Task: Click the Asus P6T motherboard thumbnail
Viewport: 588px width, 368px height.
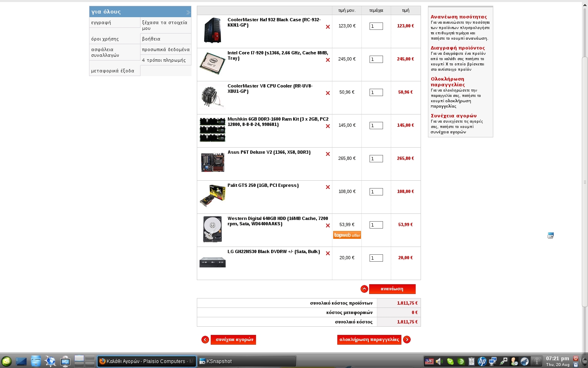Action: 212,162
